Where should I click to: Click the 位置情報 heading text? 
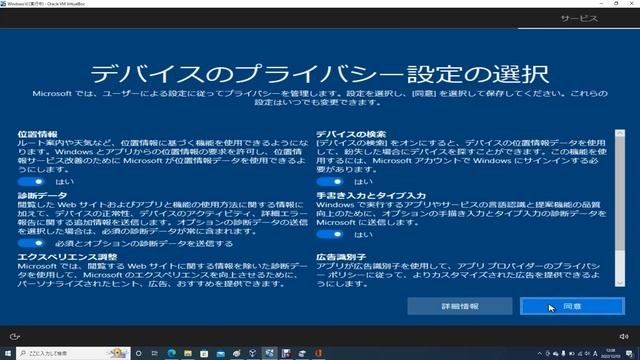point(38,134)
